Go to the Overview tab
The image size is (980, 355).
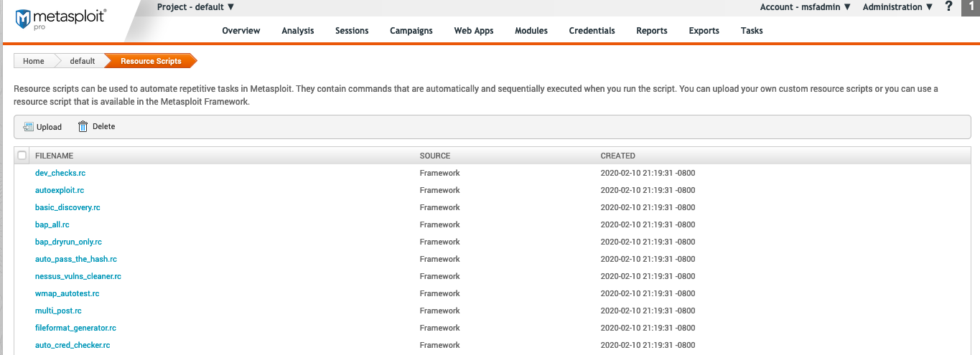pyautogui.click(x=241, y=31)
